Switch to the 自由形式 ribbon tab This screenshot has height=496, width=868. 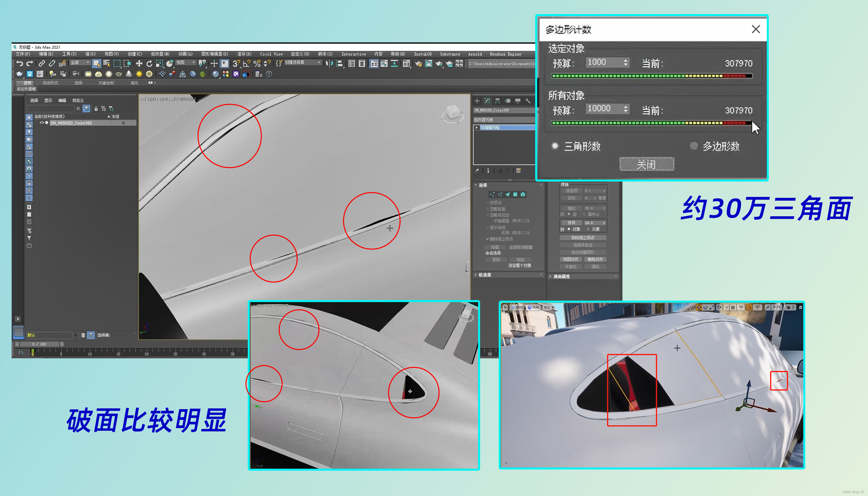[x=50, y=83]
